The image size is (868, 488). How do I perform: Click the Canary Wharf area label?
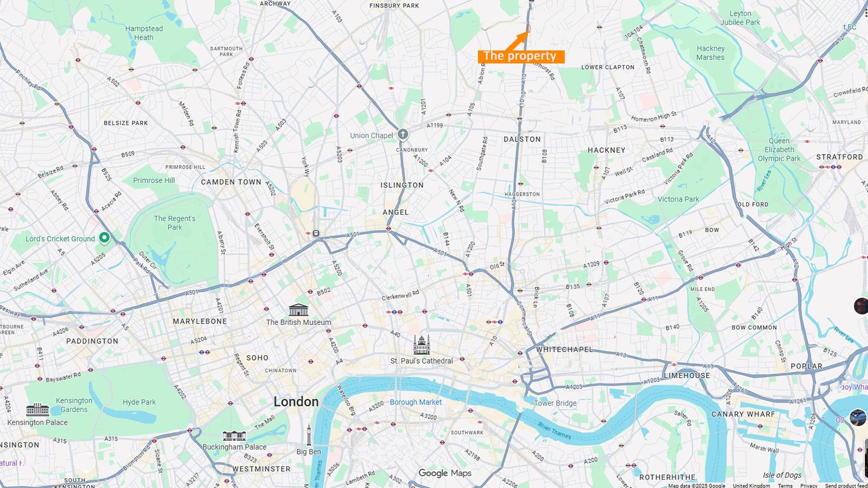click(x=743, y=414)
